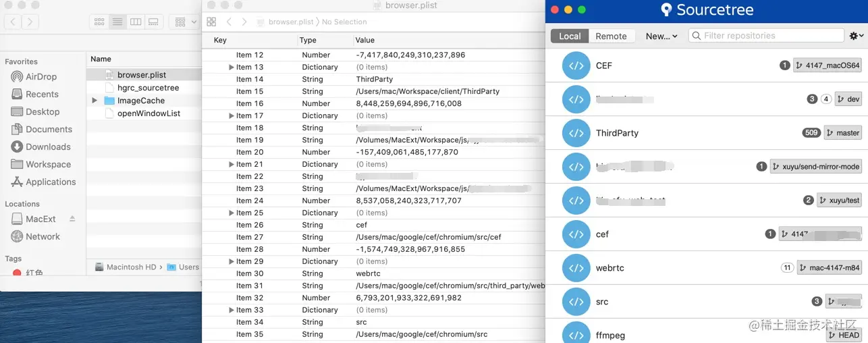Viewport: 868px width, 343px height.
Task: Expand the ImageCache folder
Action: [x=95, y=101]
